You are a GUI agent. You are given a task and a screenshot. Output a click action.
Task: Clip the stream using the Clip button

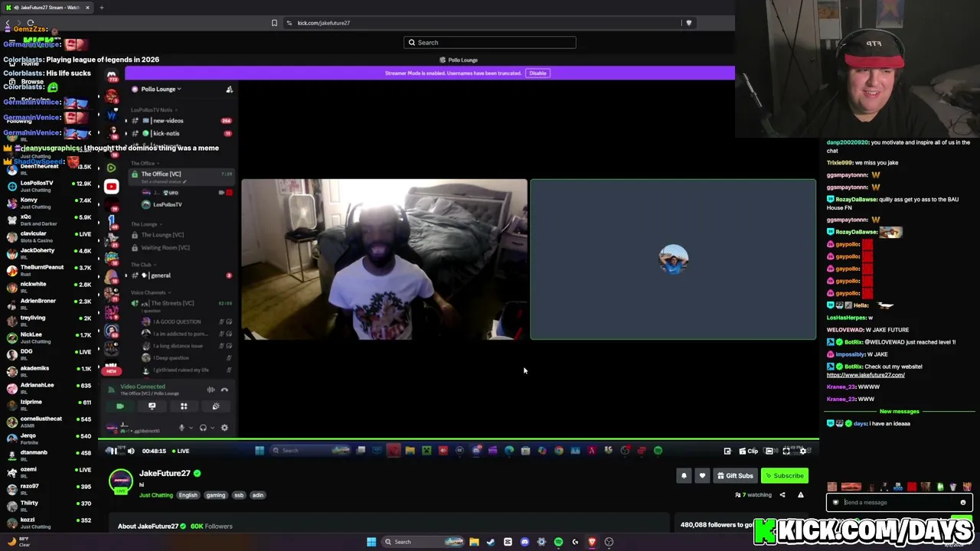coord(748,451)
